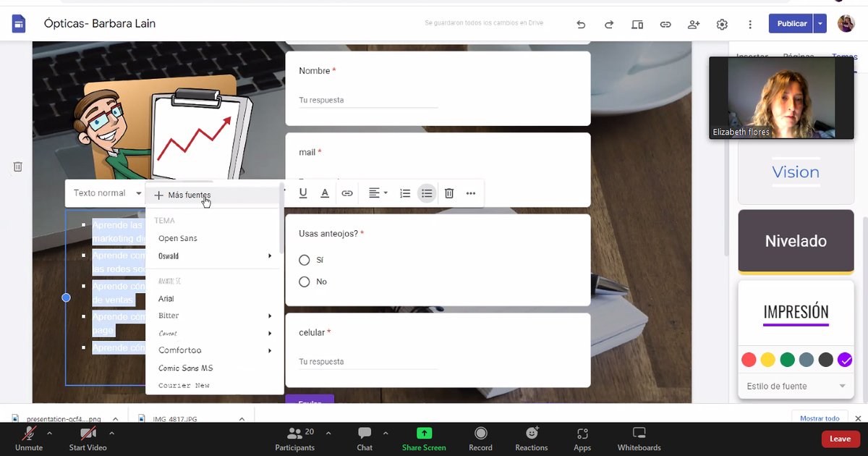Undo the last change
Viewport: 868px width, 456px height.
(x=581, y=24)
